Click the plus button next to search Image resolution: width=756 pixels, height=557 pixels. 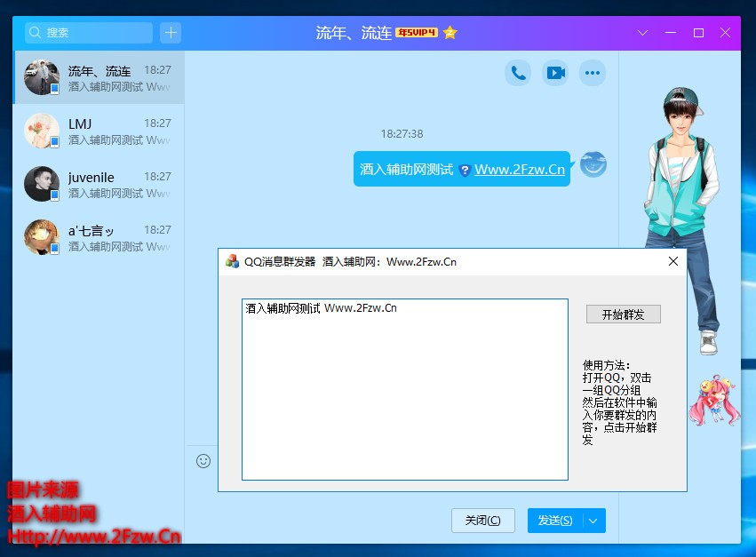point(171,33)
